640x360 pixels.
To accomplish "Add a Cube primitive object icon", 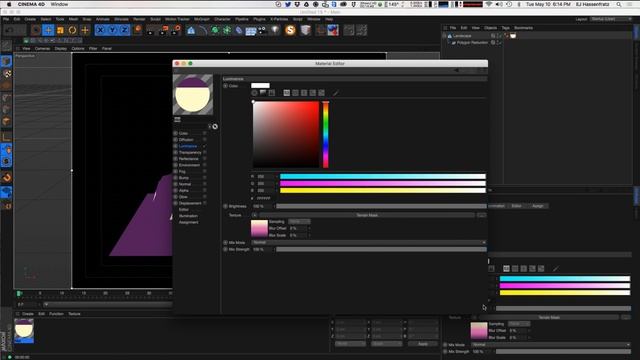I will click(191, 30).
